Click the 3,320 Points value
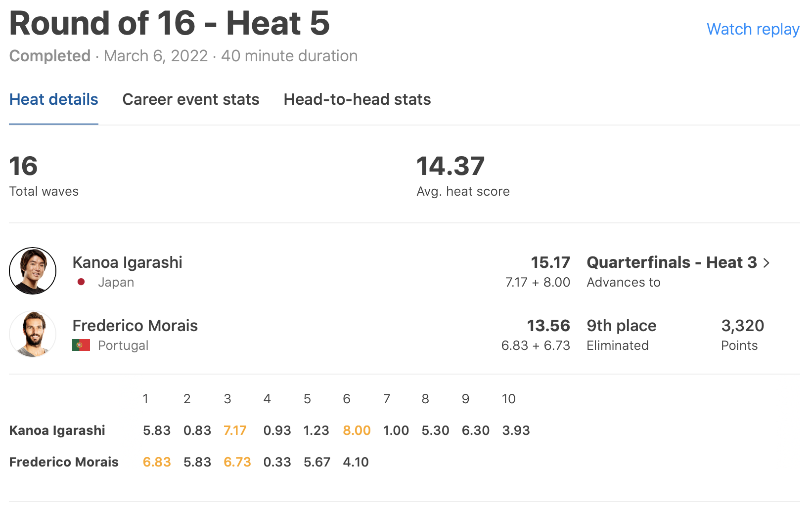The width and height of the screenshot is (812, 509). coord(742,326)
